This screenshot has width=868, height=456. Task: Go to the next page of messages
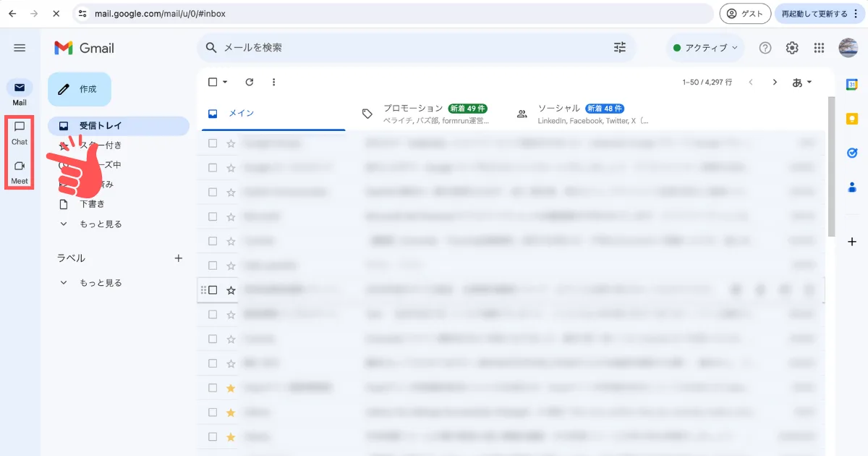(x=775, y=82)
